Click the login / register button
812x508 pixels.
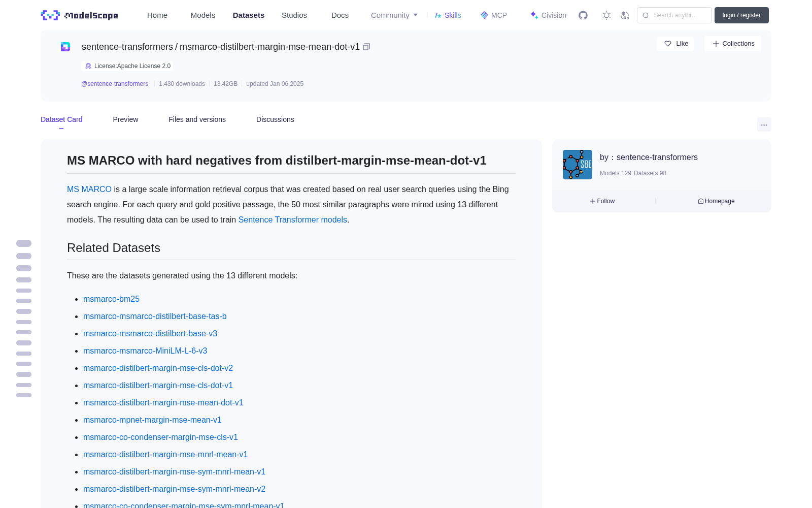(x=741, y=15)
